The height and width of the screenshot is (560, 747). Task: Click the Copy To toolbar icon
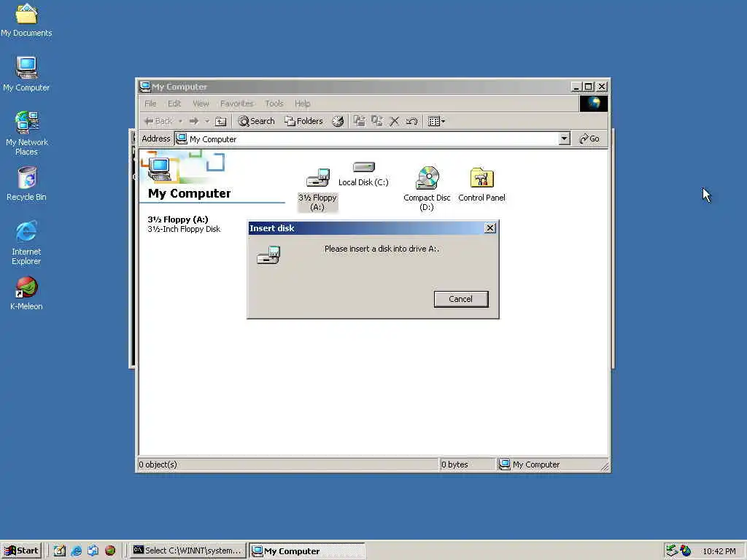pyautogui.click(x=377, y=122)
